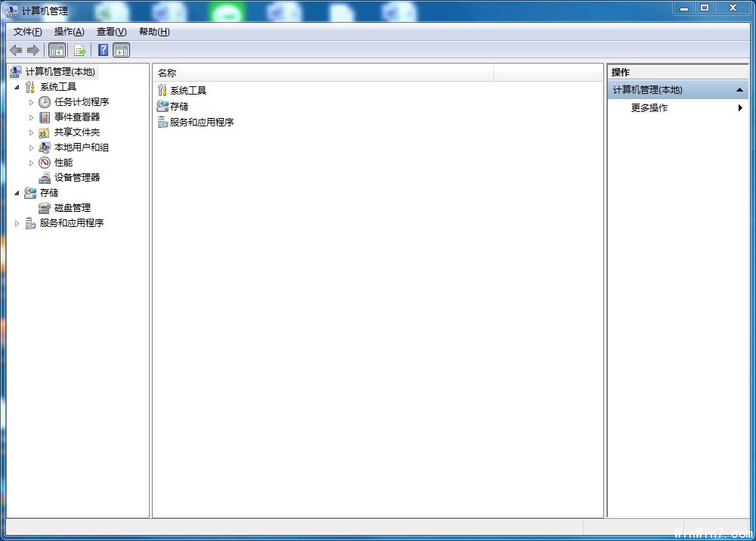The width and height of the screenshot is (756, 541).
Task: Open 服务和应用程序 in center list
Action: click(201, 123)
